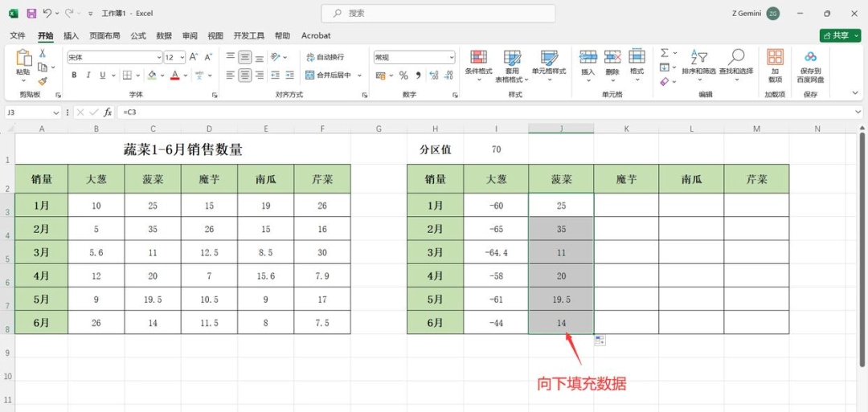The image size is (868, 412).
Task: Expand the formula bar chevron
Action: [858, 112]
